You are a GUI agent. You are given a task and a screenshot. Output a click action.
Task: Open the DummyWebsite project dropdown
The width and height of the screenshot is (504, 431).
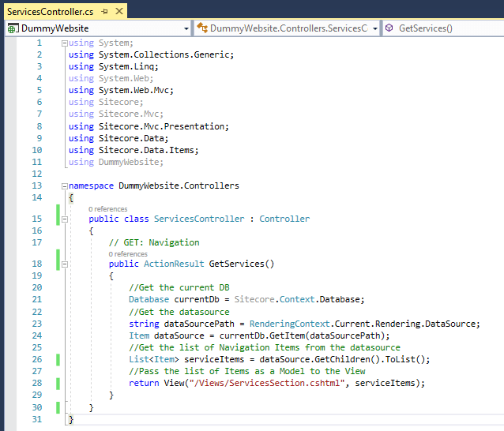(x=186, y=28)
